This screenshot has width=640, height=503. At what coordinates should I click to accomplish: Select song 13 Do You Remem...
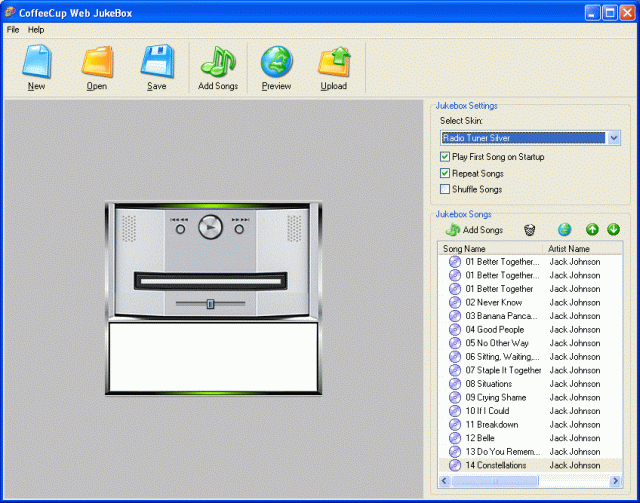pos(502,452)
